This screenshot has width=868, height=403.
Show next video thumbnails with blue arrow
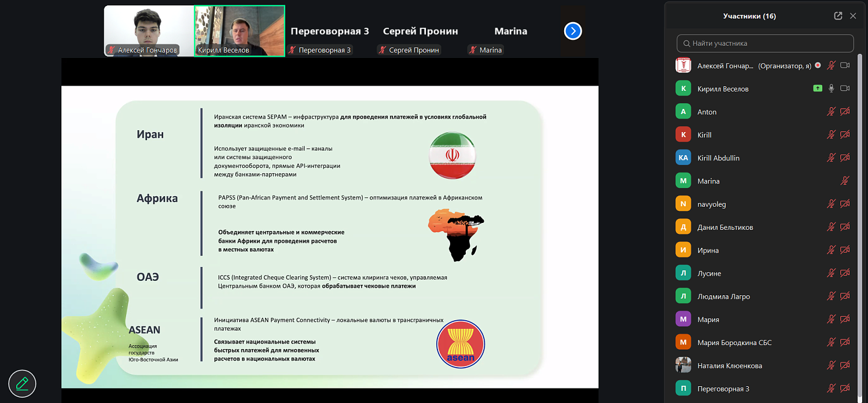point(572,31)
